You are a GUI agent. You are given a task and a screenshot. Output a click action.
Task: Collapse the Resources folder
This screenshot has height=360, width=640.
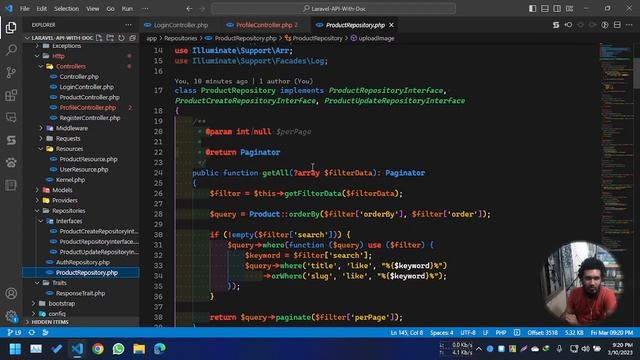(69, 149)
